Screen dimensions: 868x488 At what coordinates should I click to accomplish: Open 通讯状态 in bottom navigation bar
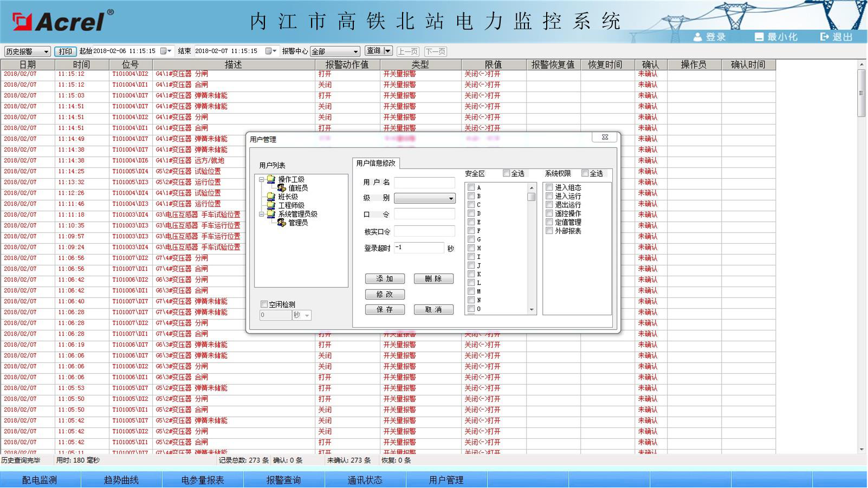click(365, 480)
